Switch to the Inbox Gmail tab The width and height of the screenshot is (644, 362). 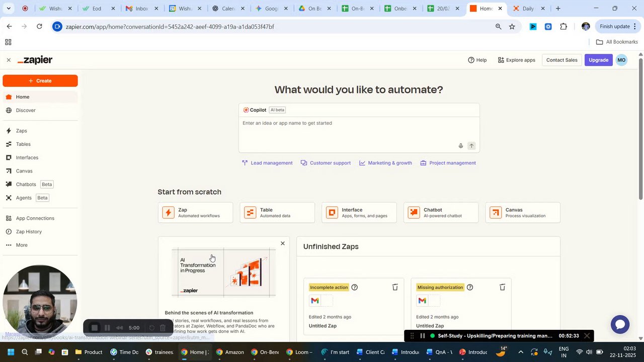point(142,9)
